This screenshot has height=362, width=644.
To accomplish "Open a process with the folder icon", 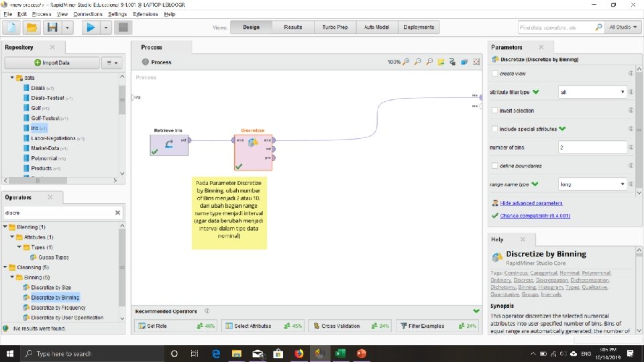I will click(x=32, y=27).
